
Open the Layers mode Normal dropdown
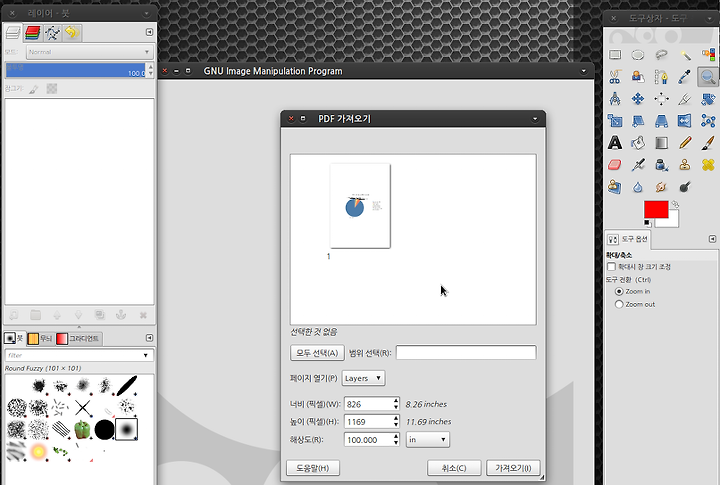89,52
